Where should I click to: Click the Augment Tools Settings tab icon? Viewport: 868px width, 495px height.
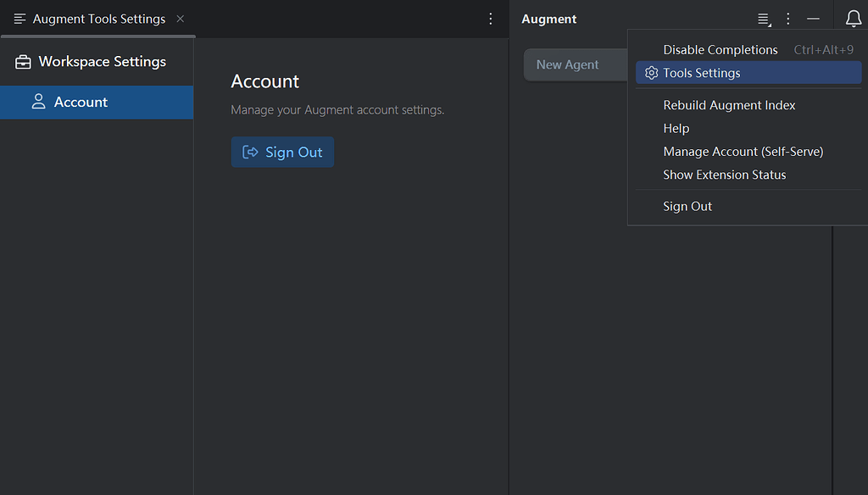pyautogui.click(x=20, y=19)
